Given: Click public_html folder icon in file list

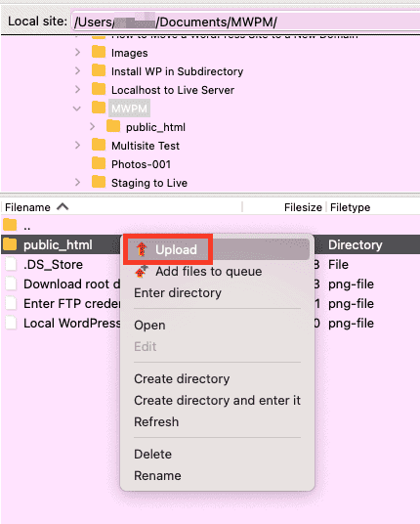Looking at the screenshot, I should coord(10,244).
